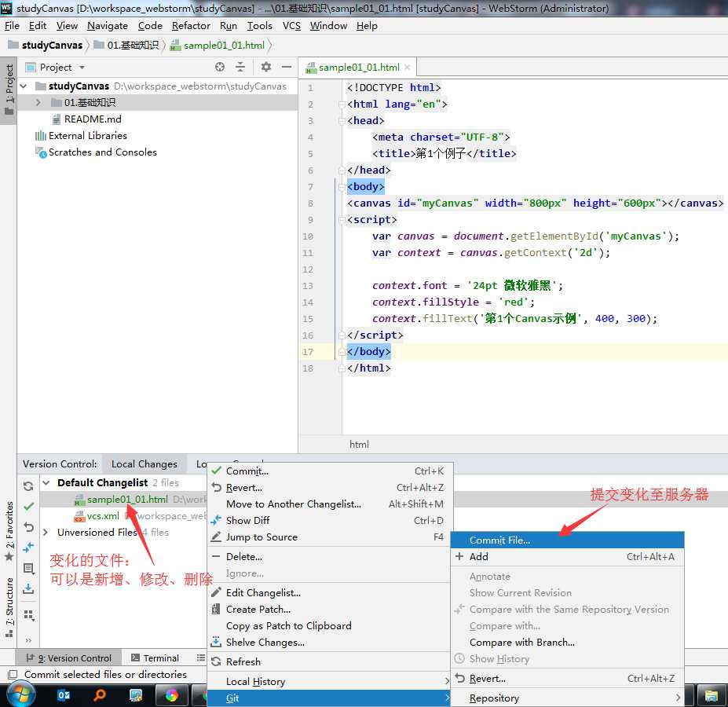This screenshot has width=728, height=707.
Task: Choose Create Patch... from context menu
Action: [x=329, y=609]
